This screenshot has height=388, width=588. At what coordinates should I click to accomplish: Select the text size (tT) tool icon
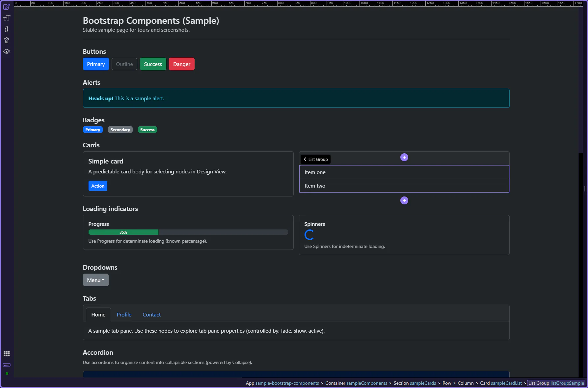click(x=7, y=18)
